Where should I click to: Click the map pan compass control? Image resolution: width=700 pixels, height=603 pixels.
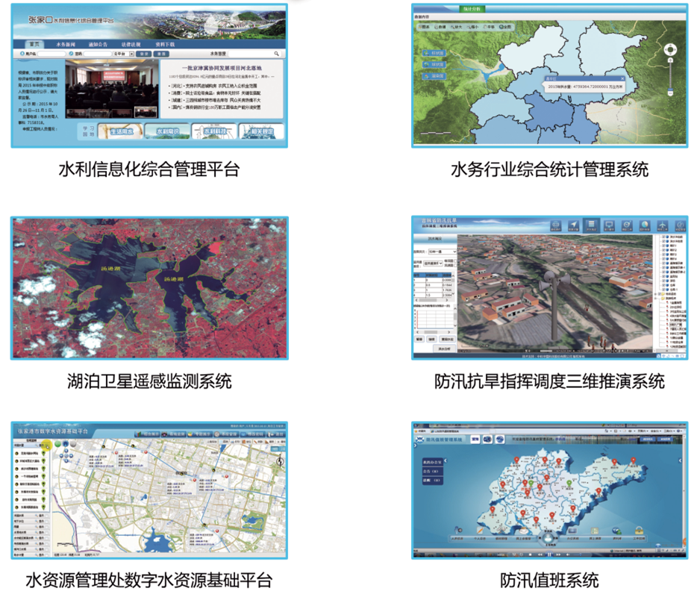click(x=670, y=50)
